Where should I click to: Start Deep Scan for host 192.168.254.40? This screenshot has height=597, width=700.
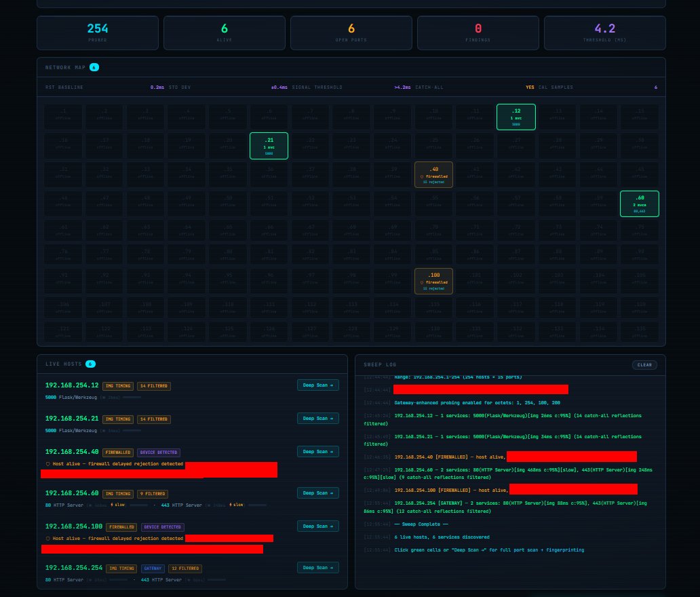point(318,451)
